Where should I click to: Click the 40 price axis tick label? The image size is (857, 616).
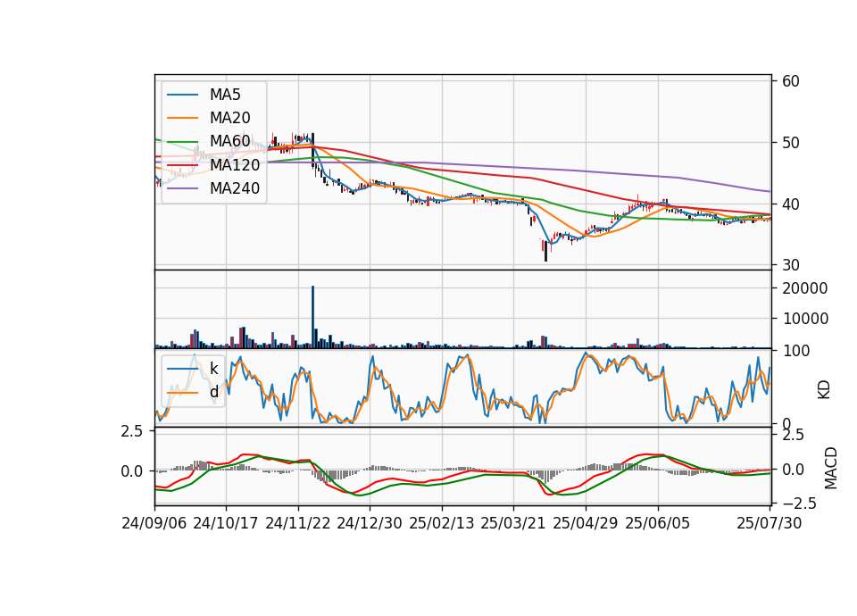790,204
